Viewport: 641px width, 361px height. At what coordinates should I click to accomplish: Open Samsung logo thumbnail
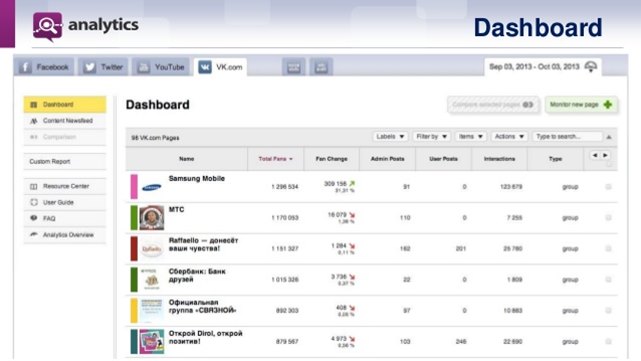(x=152, y=187)
